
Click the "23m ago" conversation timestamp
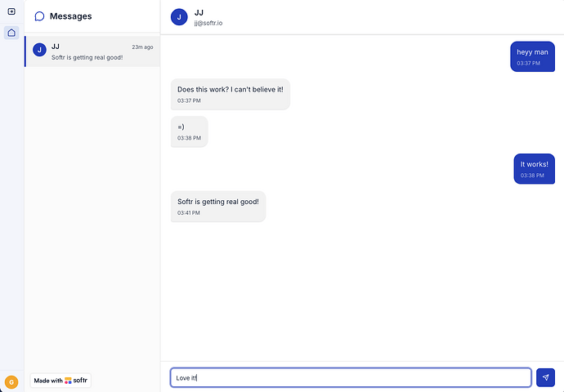point(142,47)
